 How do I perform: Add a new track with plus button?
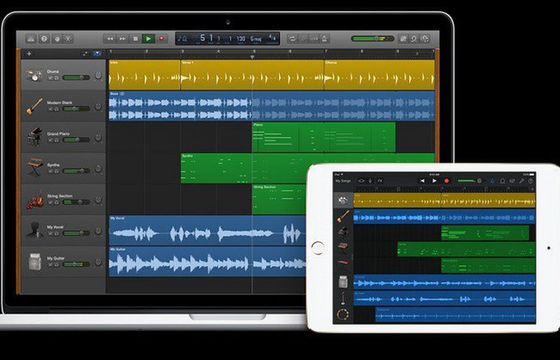point(29,54)
